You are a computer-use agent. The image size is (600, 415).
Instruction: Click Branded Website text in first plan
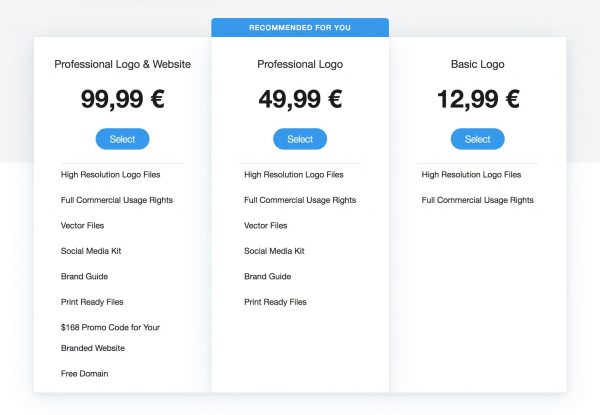[93, 348]
